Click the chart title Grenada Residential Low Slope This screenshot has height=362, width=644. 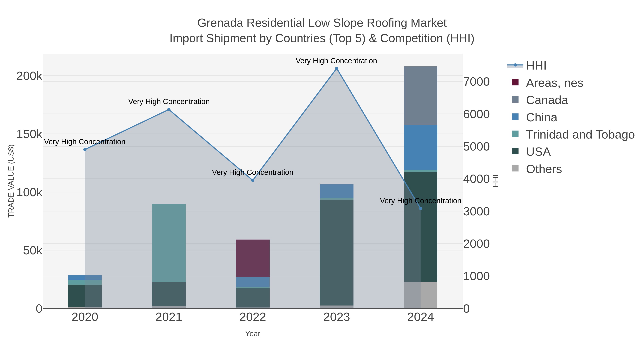point(322,23)
